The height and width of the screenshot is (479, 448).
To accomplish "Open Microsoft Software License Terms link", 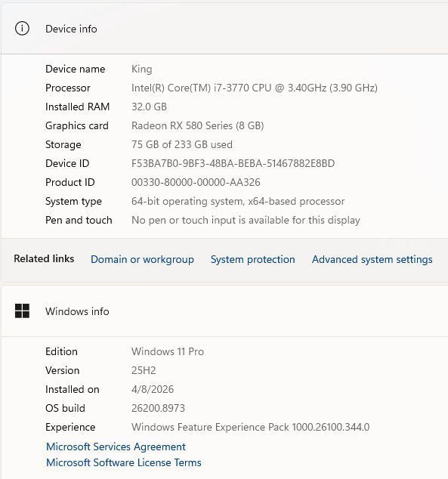I will 124,462.
